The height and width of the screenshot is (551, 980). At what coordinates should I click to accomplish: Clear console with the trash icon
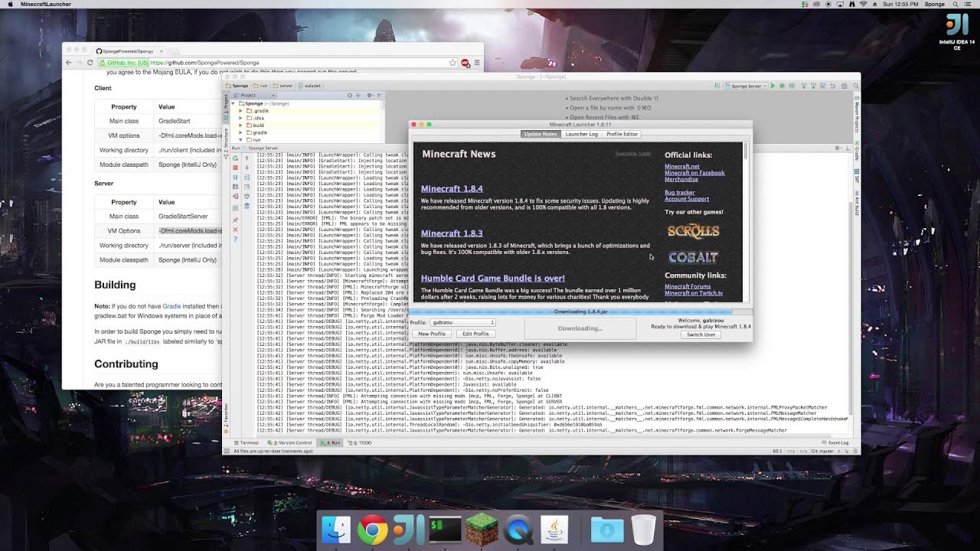point(247,206)
